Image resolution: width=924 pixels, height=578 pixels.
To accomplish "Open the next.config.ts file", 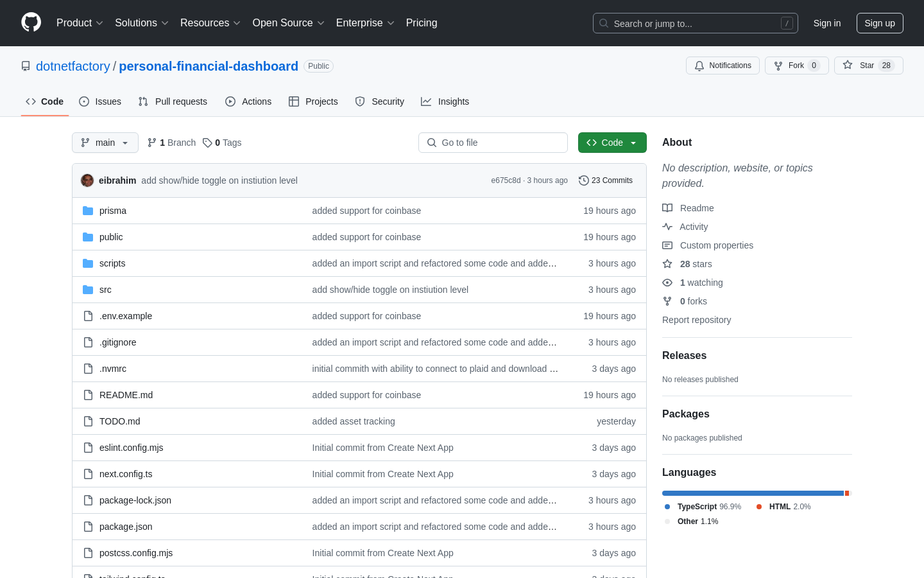I will [126, 474].
